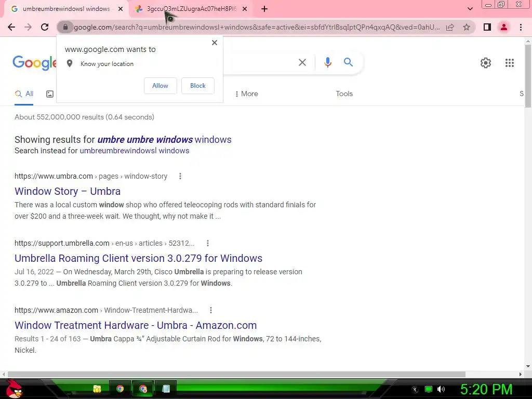
Task: Open the file explorer taskbar icon
Action: (97, 389)
